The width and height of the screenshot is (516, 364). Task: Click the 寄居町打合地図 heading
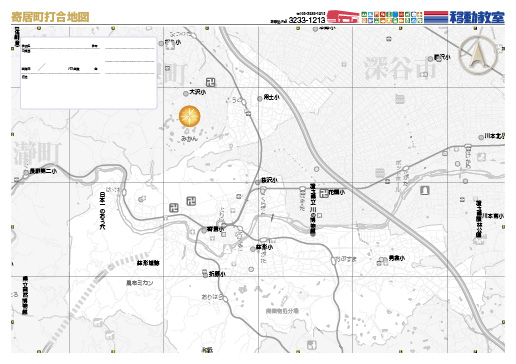click(50, 17)
